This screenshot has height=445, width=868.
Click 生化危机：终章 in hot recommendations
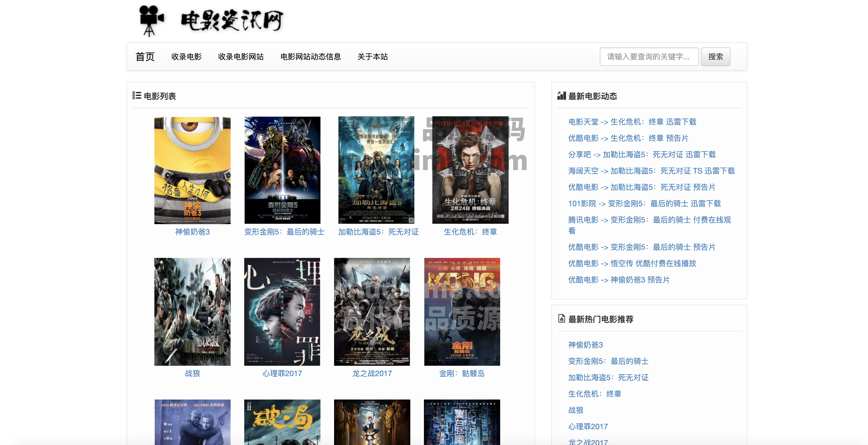coord(595,394)
